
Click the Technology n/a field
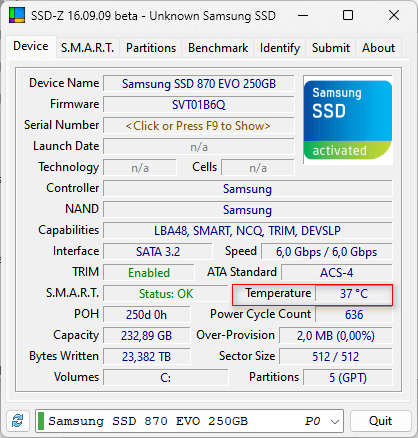point(140,168)
